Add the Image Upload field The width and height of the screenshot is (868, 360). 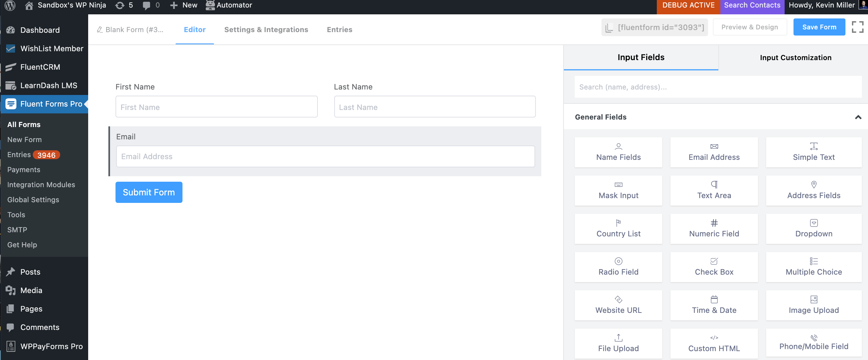(x=814, y=305)
